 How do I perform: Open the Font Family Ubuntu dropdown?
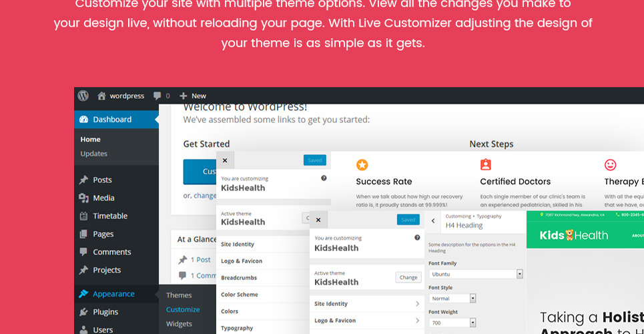coord(476,274)
